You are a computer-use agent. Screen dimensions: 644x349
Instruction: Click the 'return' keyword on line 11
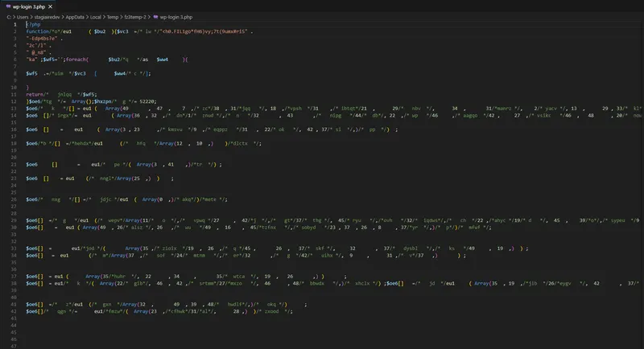pos(35,95)
